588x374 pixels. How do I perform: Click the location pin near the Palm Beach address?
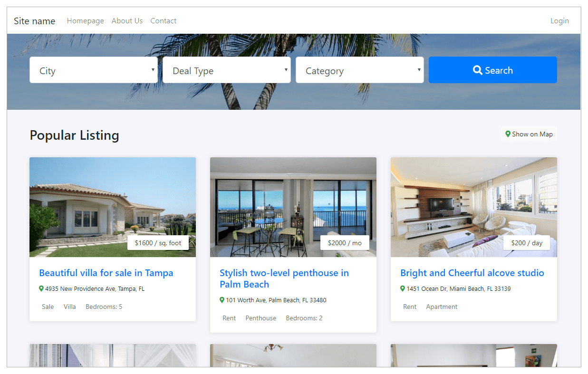point(222,300)
